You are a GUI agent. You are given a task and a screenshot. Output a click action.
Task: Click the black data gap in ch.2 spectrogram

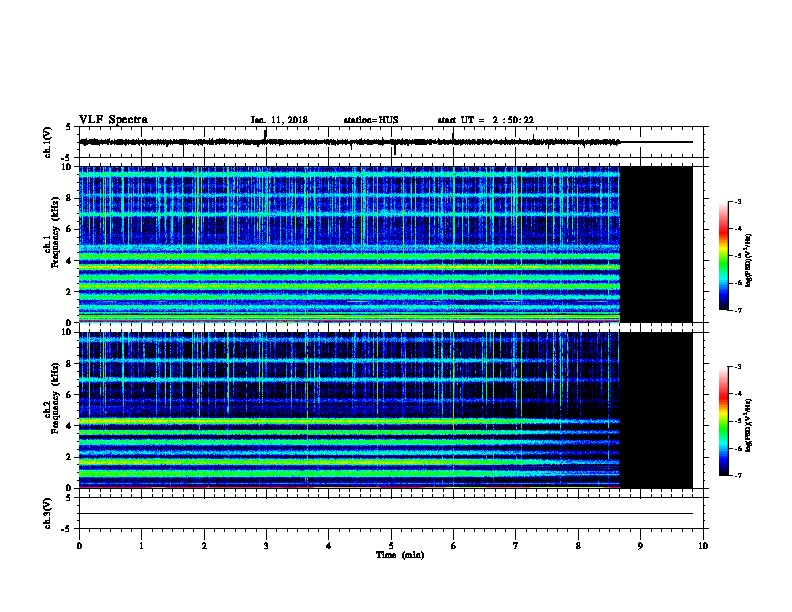(656, 410)
